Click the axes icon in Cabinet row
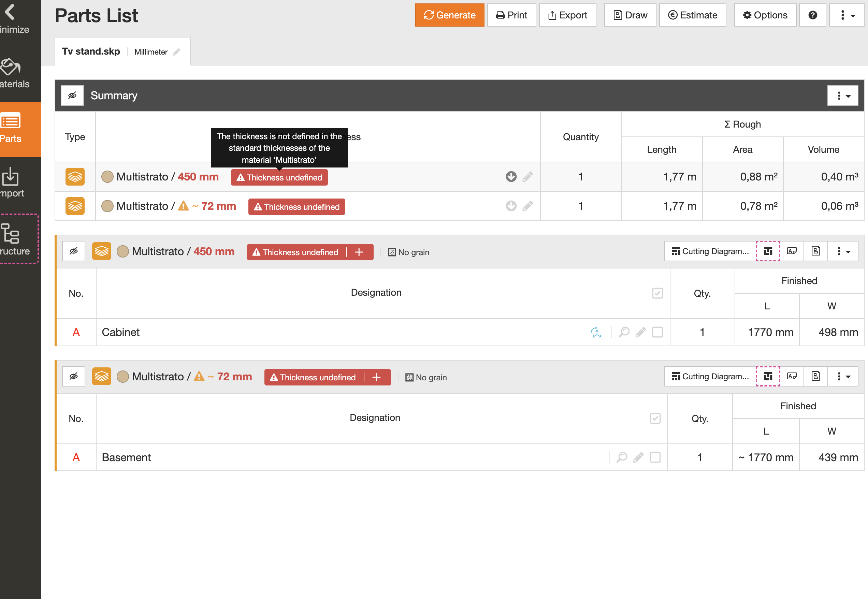 (x=596, y=332)
